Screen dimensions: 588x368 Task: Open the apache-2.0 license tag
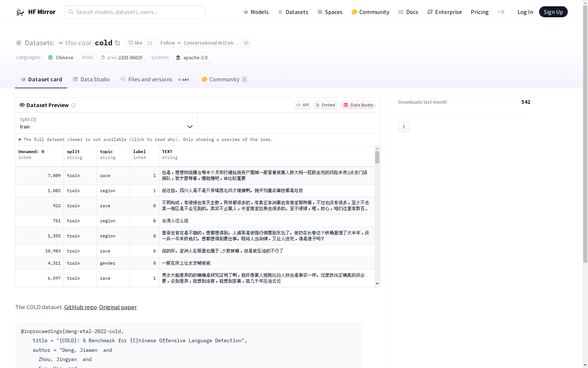192,57
